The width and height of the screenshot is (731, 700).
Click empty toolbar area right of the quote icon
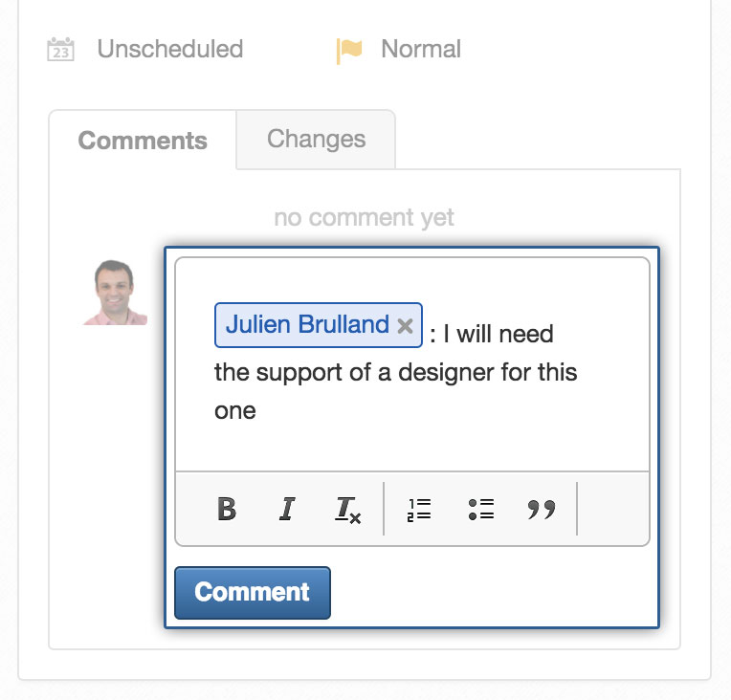tap(613, 509)
